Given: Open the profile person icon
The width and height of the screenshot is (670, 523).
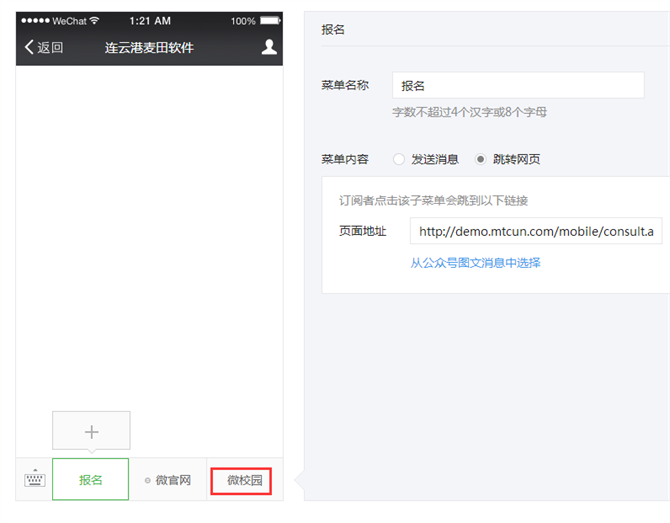Looking at the screenshot, I should [x=269, y=47].
